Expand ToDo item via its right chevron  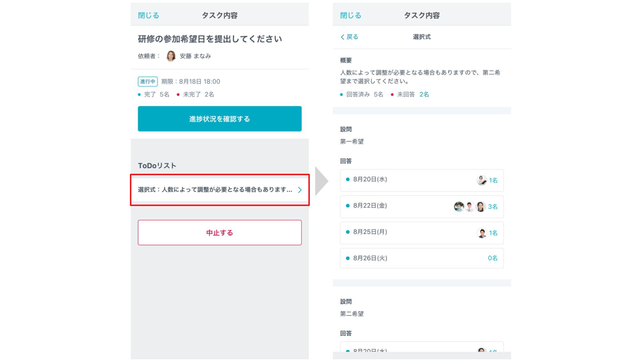click(300, 190)
